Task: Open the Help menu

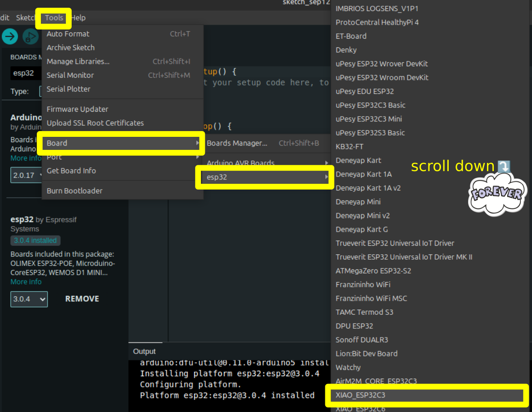Action: pyautogui.click(x=78, y=18)
